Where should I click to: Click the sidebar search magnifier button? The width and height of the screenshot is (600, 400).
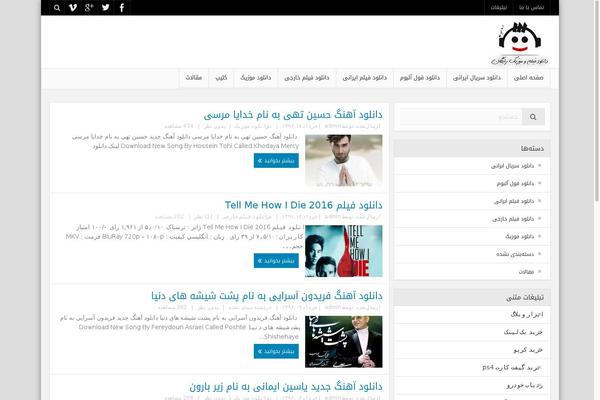tap(533, 117)
